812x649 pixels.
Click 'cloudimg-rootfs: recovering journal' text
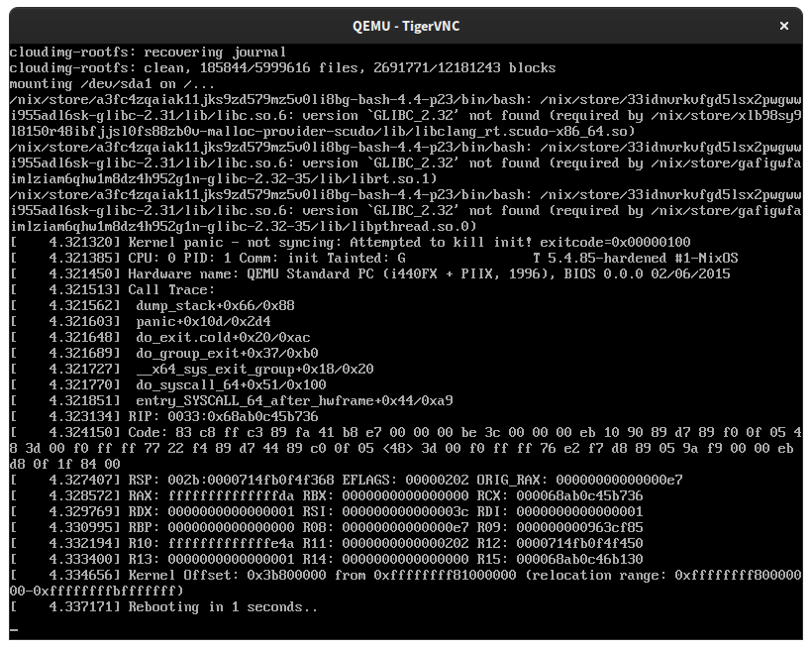(x=148, y=53)
